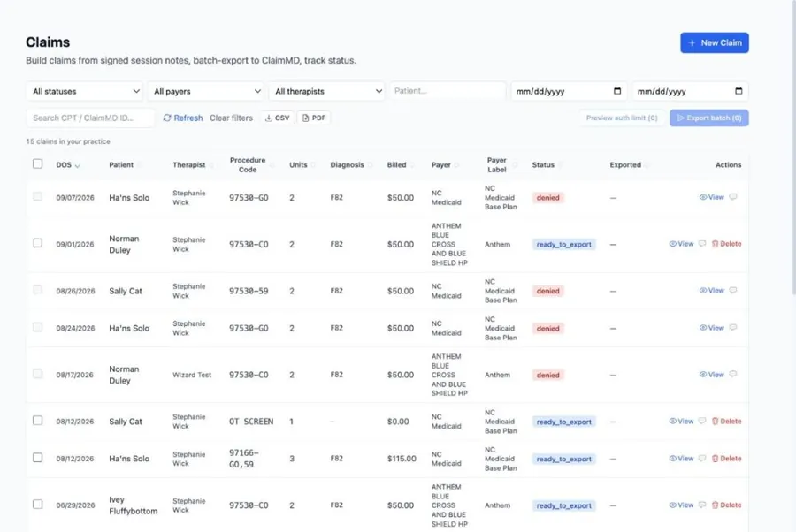Click Export batch (0) button
This screenshot has width=796, height=532.
coord(708,118)
